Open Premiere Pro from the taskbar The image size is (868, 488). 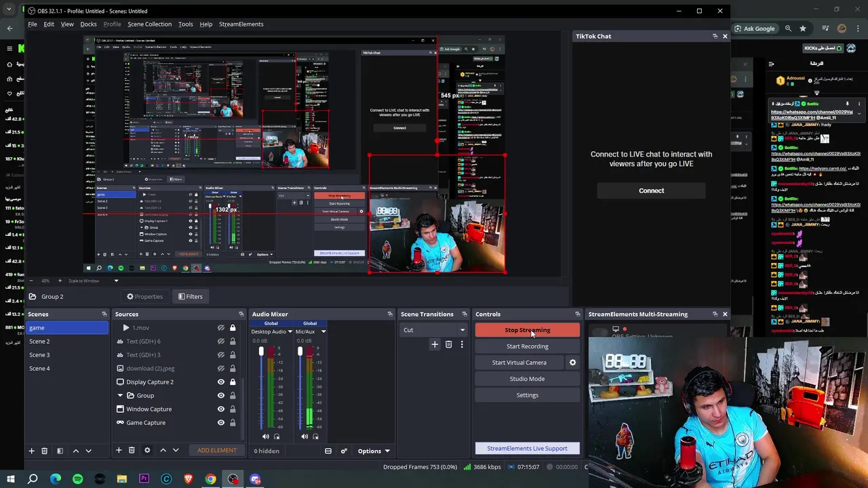(x=144, y=479)
